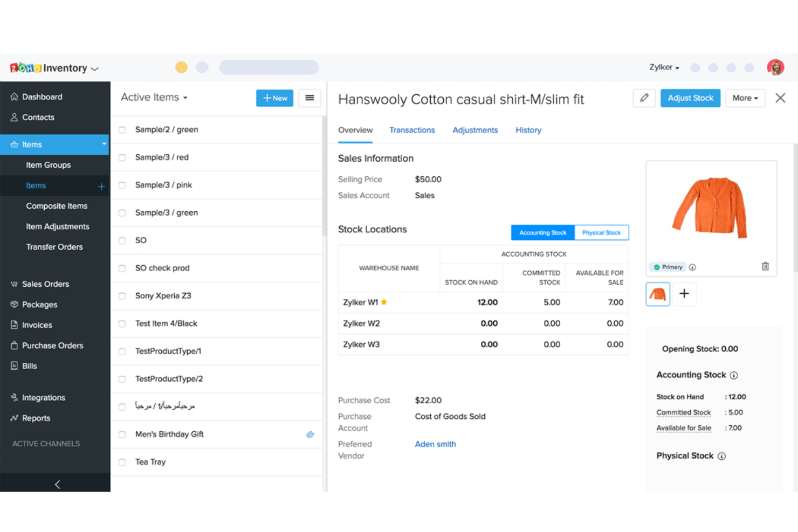
Task: Select the Sony Xperia Z3 checkbox
Action: pyautogui.click(x=122, y=295)
